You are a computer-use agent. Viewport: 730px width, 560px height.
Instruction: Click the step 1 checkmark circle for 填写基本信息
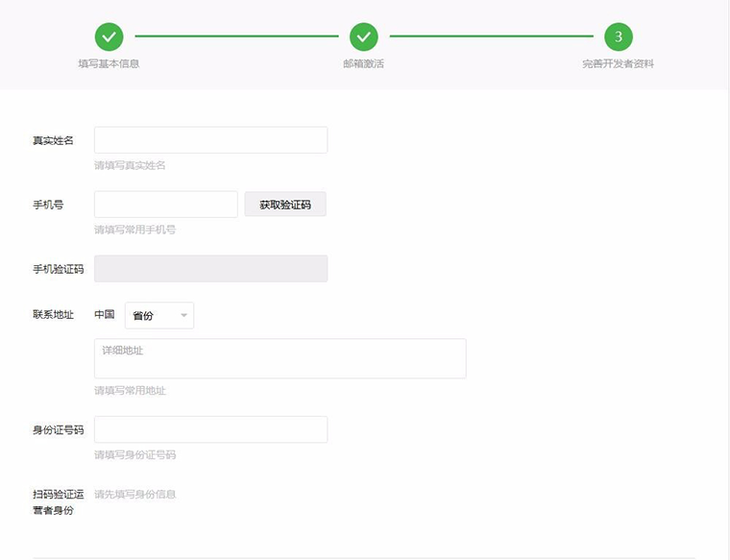[x=109, y=37]
